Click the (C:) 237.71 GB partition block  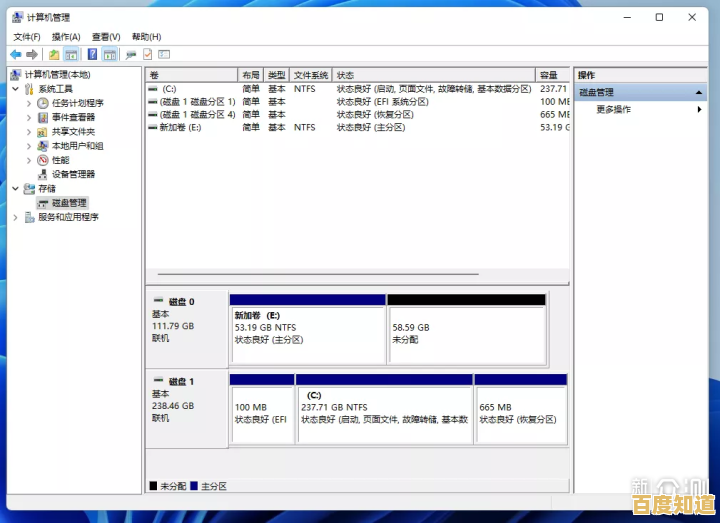pyautogui.click(x=384, y=414)
